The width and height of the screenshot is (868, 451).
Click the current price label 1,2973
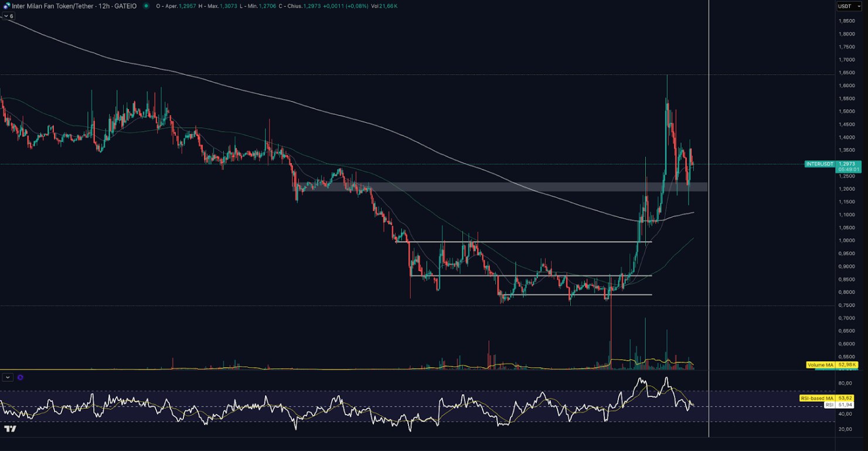(x=847, y=164)
